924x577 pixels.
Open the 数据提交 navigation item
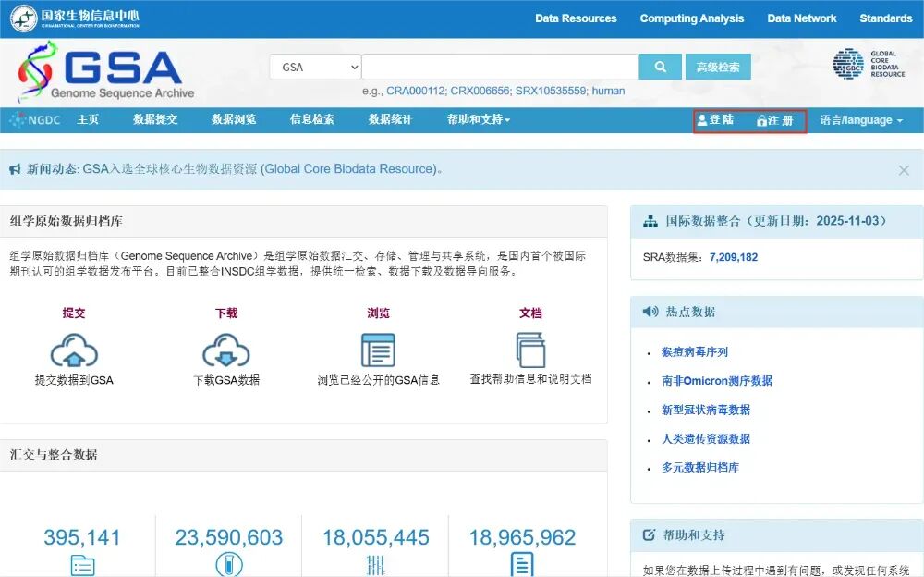pyautogui.click(x=155, y=120)
